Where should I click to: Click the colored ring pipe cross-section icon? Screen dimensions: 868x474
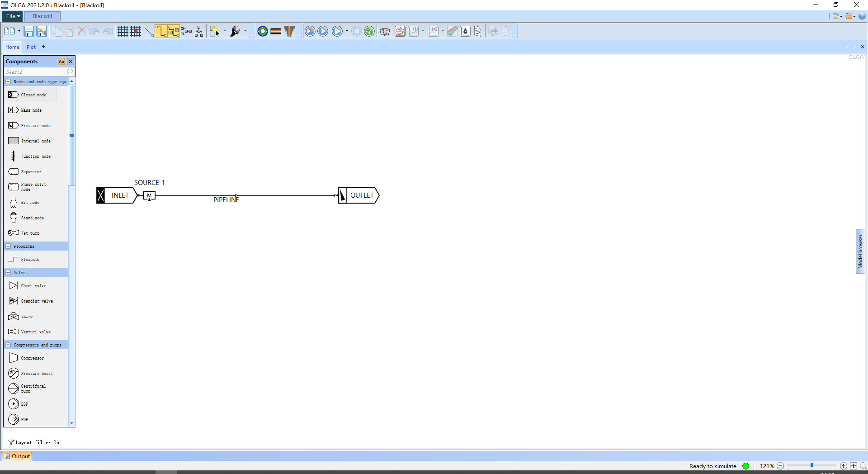point(263,31)
